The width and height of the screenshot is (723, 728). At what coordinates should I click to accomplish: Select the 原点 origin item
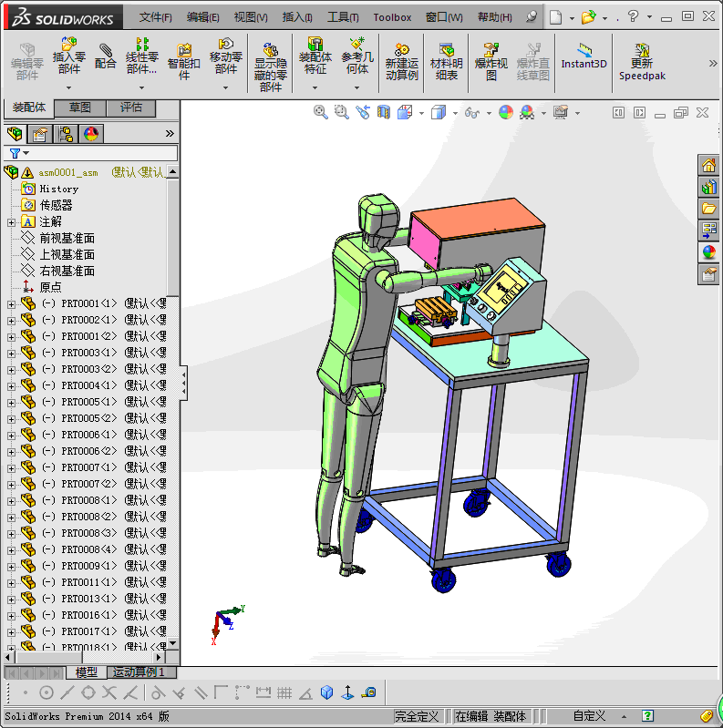point(50,287)
